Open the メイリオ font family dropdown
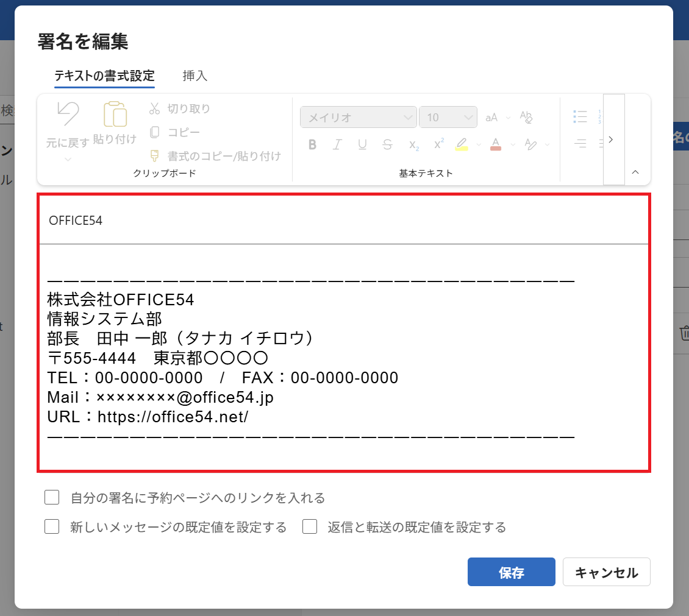 (x=358, y=116)
